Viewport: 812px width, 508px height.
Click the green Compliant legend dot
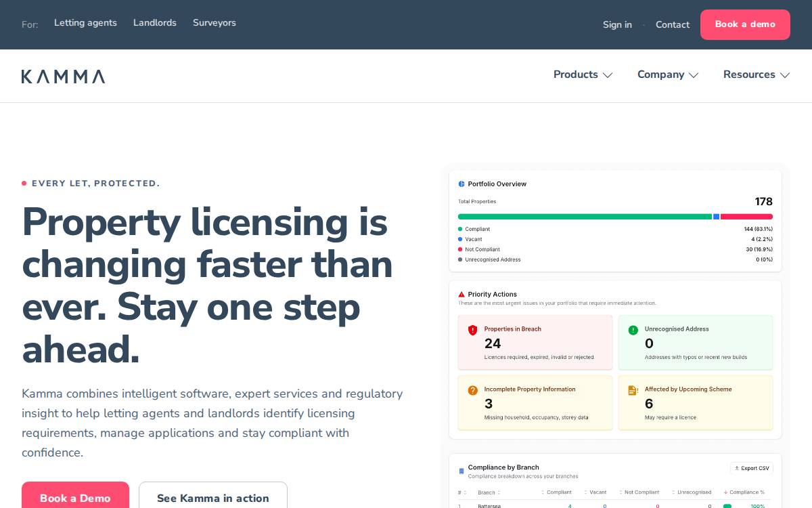[x=460, y=229]
